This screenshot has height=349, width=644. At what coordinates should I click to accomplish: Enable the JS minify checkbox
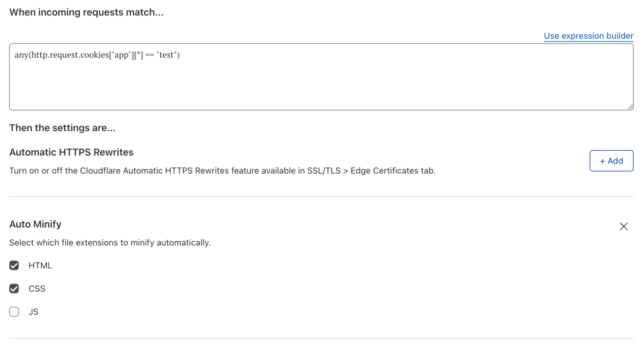pos(14,312)
